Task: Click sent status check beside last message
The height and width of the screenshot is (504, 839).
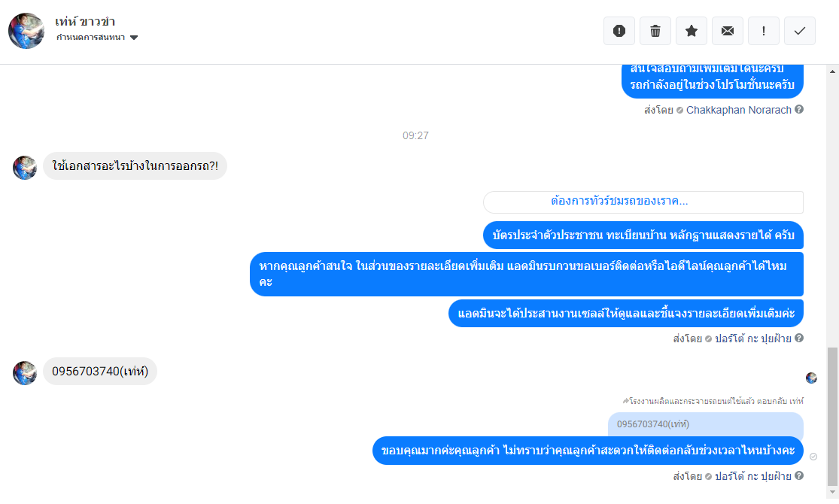Action: pos(813,457)
